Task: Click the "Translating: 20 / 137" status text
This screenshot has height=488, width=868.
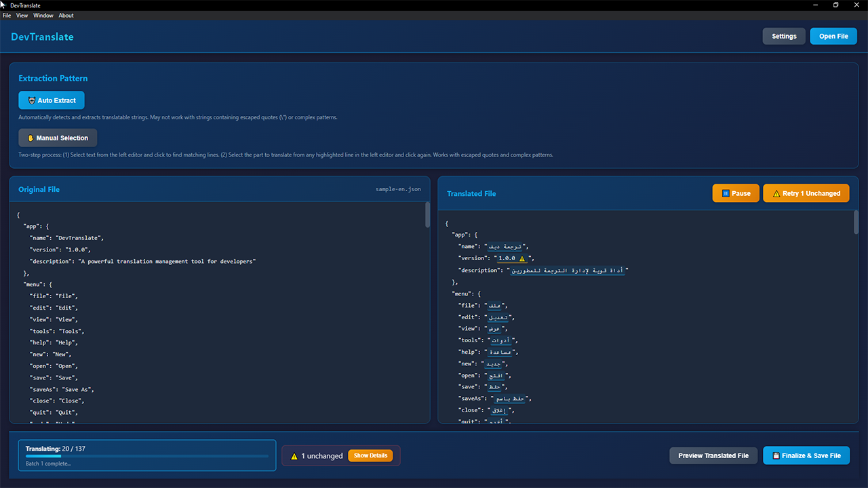Action: coord(56,449)
